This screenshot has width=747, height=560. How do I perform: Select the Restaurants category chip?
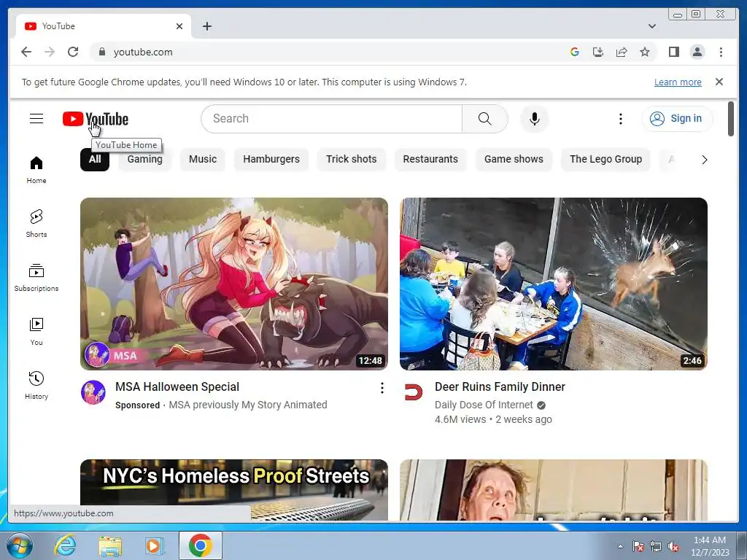430,159
